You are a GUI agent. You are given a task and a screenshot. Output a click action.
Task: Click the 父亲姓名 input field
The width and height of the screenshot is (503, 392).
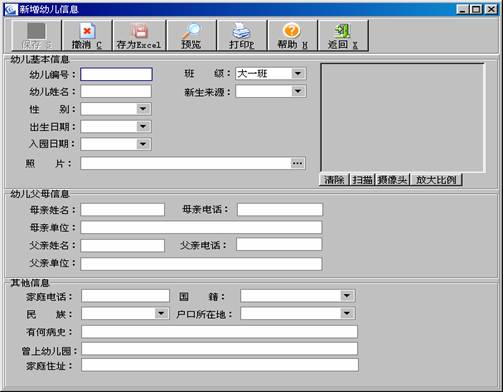pyautogui.click(x=123, y=245)
